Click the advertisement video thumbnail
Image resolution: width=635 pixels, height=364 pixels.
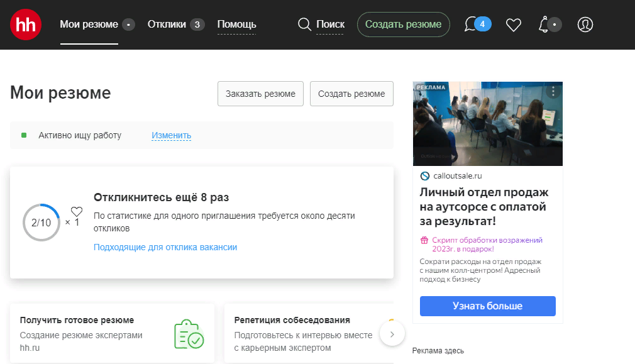tap(487, 123)
